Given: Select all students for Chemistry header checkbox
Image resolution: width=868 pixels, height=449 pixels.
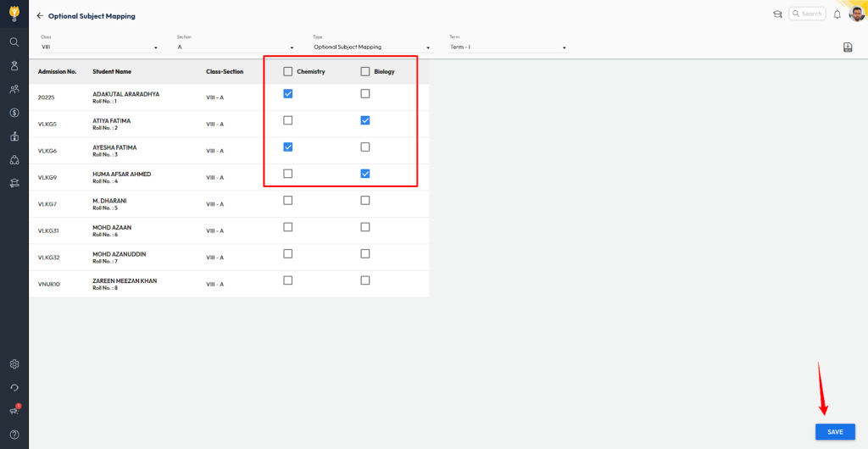Looking at the screenshot, I should [288, 71].
